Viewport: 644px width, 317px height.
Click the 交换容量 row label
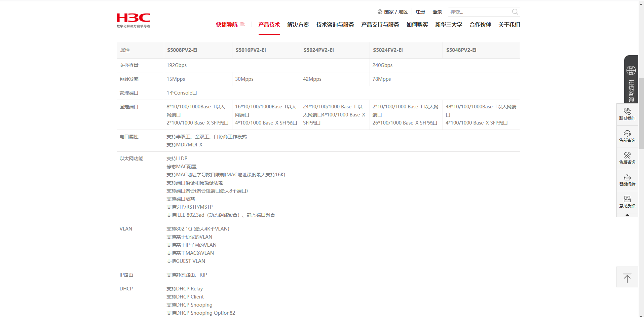(x=129, y=65)
